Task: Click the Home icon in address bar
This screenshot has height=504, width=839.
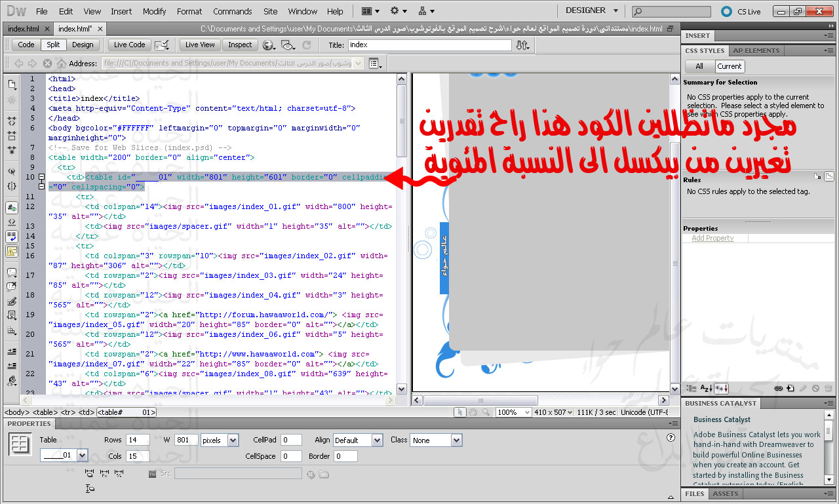Action: 61,64
